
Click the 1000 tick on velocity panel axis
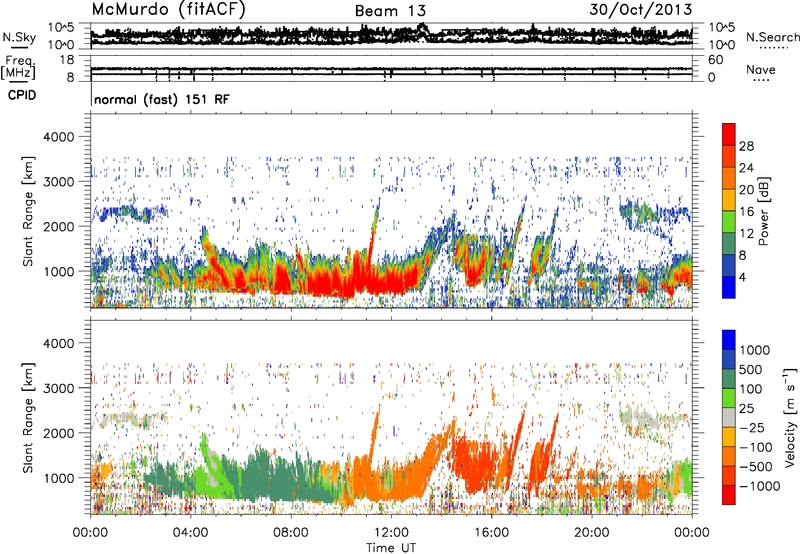(x=59, y=478)
